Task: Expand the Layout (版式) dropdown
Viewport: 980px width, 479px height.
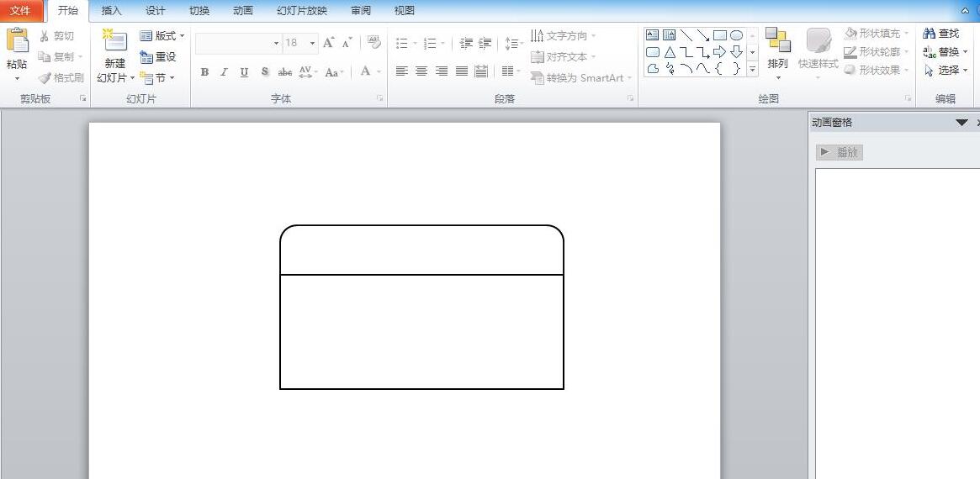Action: tap(162, 36)
